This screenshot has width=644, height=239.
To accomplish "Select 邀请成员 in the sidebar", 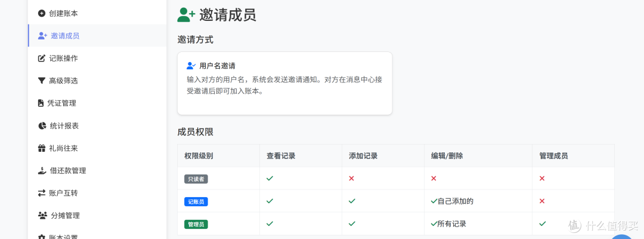I will point(97,36).
